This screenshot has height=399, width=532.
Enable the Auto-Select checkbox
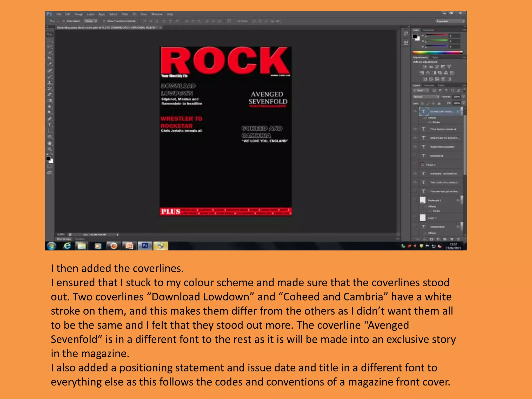pos(64,21)
